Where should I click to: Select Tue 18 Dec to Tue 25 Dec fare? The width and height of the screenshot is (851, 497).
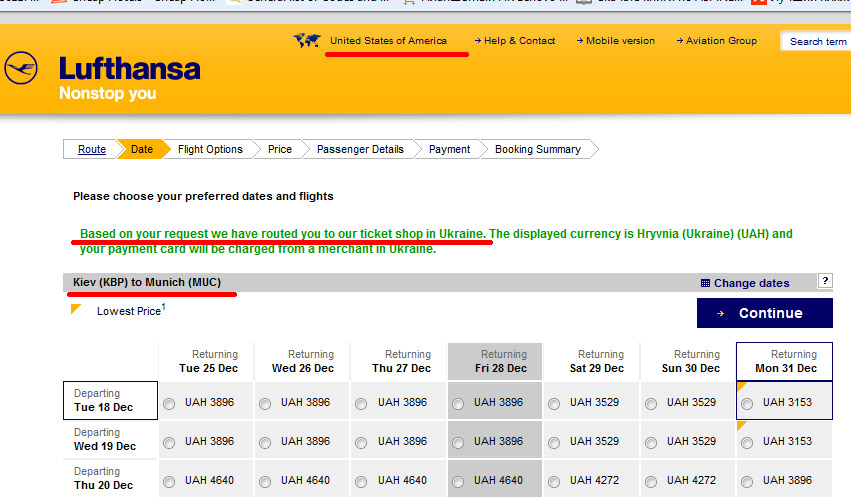tap(168, 403)
